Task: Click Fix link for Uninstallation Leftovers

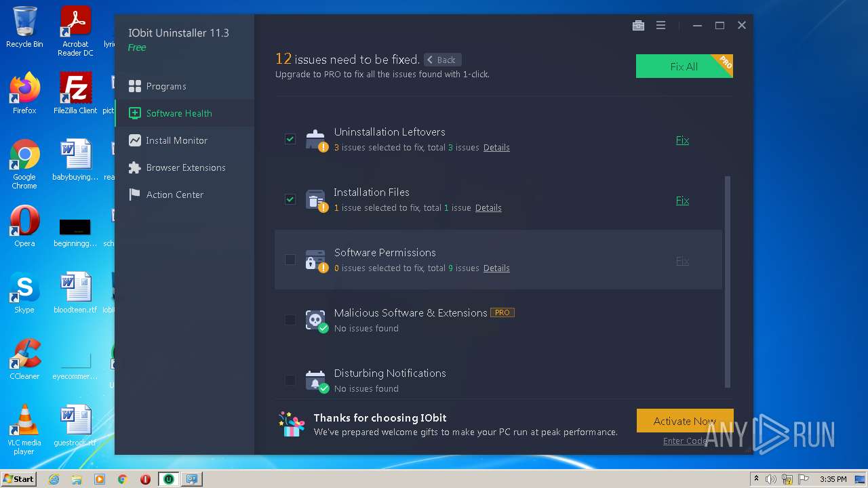Action: coord(682,140)
